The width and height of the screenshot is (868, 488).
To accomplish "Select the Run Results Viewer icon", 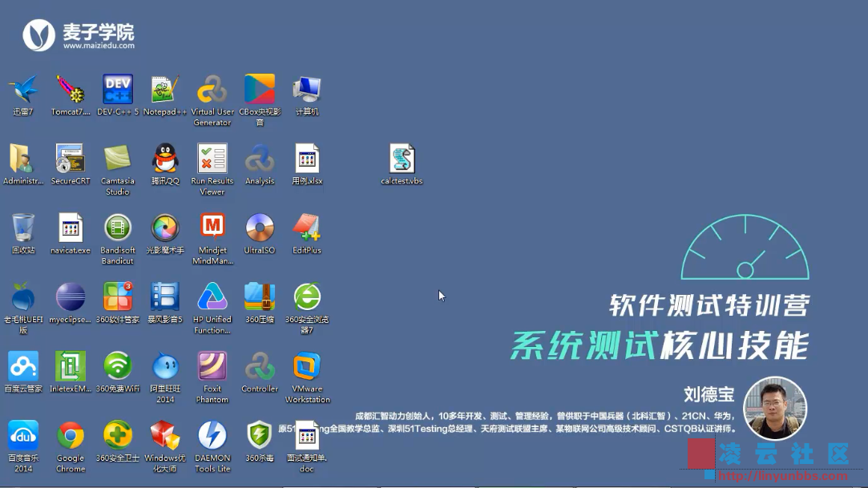I will [212, 158].
